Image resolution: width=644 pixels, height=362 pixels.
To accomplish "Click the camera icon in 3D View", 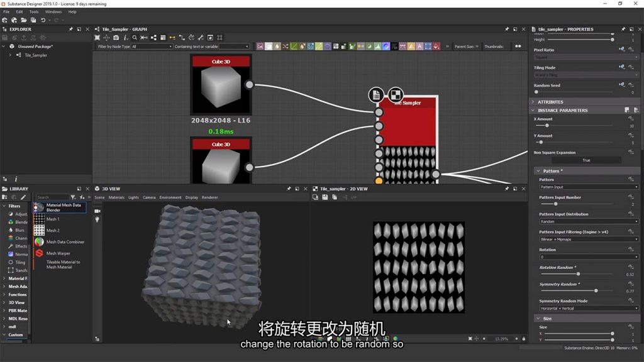I will tap(97, 211).
